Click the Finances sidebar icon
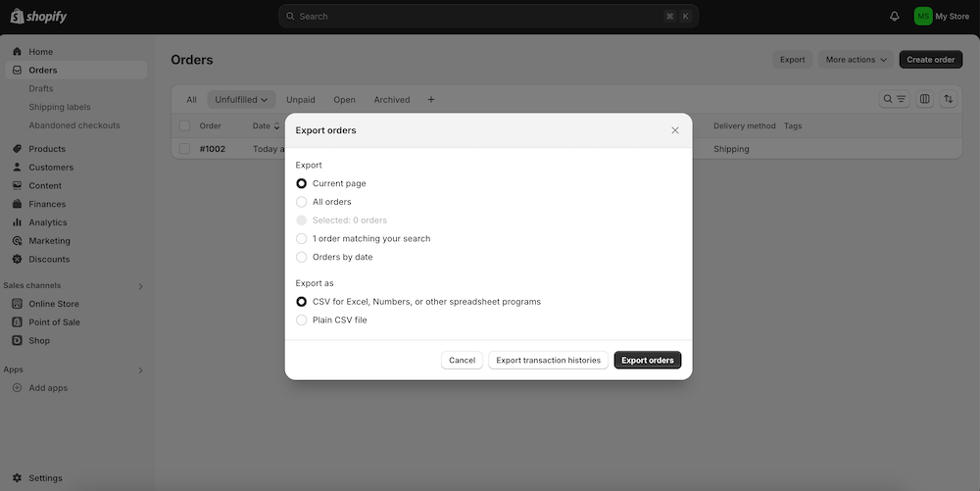 tap(17, 204)
